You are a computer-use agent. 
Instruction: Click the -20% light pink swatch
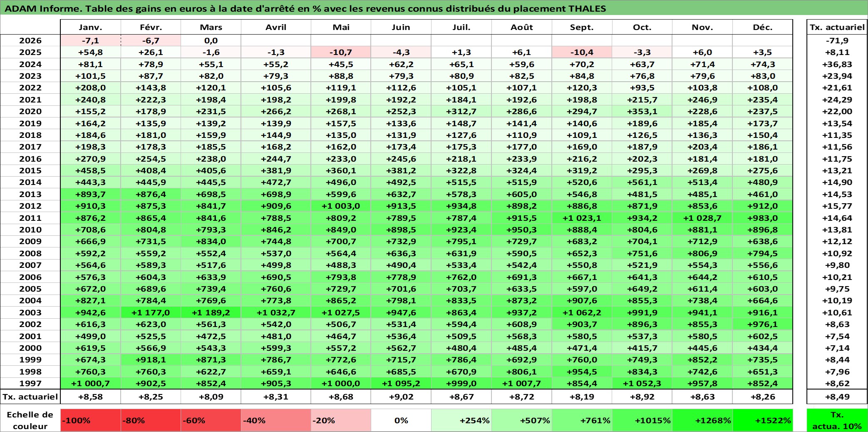pyautogui.click(x=341, y=420)
